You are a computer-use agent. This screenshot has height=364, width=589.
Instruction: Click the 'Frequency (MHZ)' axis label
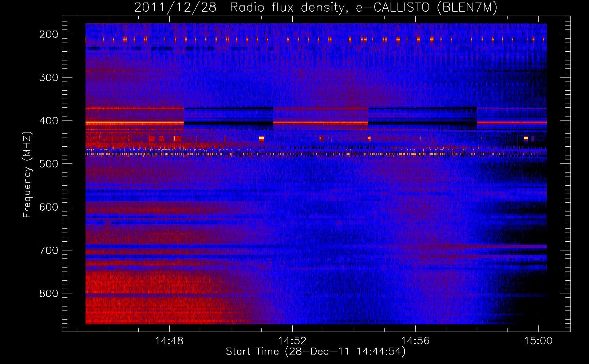point(27,174)
